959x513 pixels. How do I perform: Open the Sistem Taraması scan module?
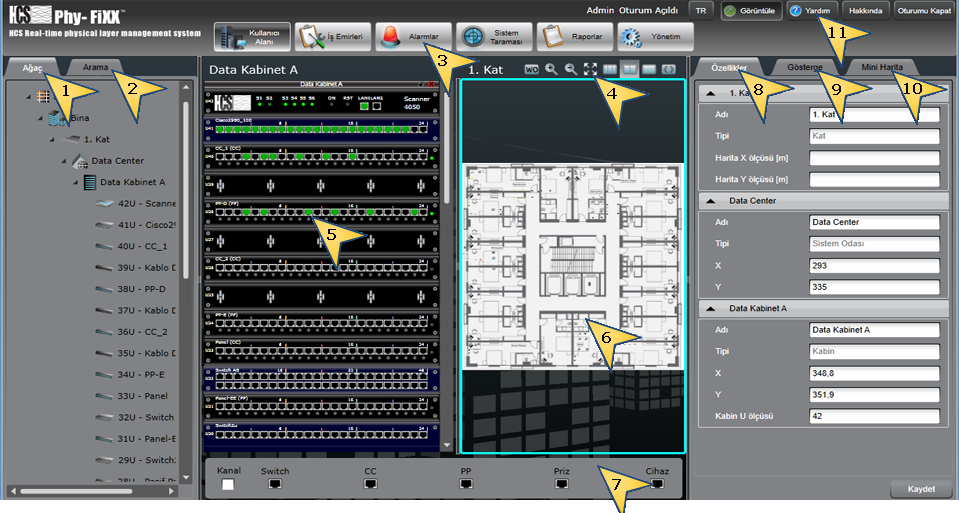[497, 37]
